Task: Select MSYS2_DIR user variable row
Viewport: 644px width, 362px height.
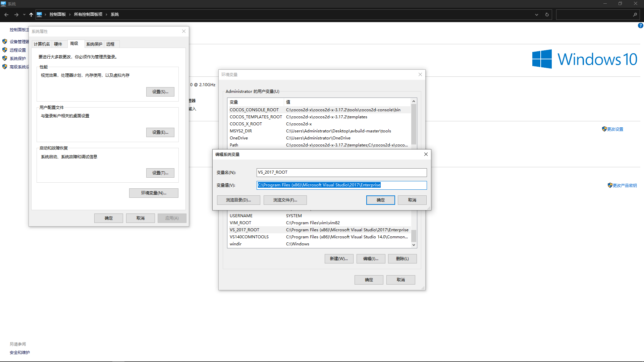Action: pos(319,131)
